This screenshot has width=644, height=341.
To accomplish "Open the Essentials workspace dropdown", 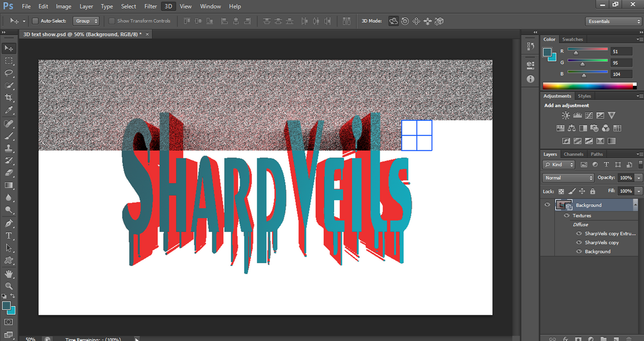I will [614, 21].
